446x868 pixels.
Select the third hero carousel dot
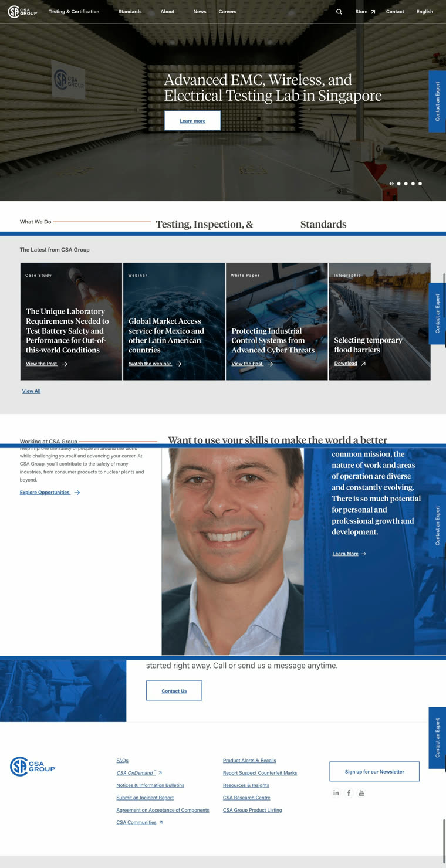coord(406,184)
